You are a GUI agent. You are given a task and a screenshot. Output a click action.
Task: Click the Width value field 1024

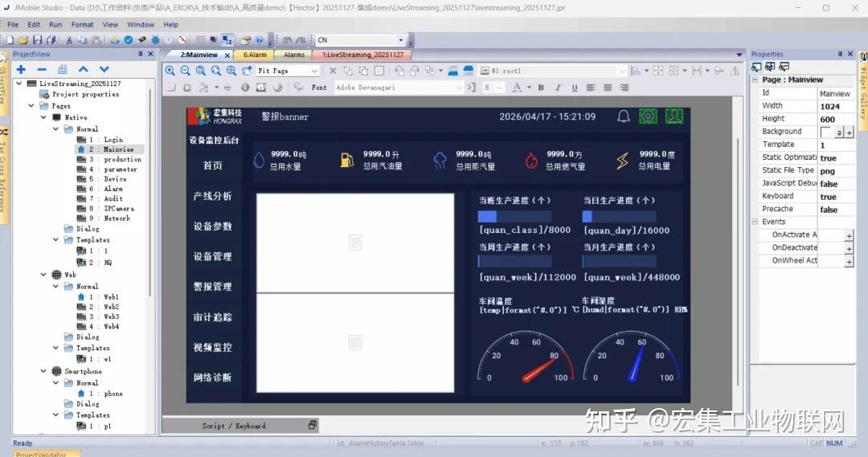837,106
